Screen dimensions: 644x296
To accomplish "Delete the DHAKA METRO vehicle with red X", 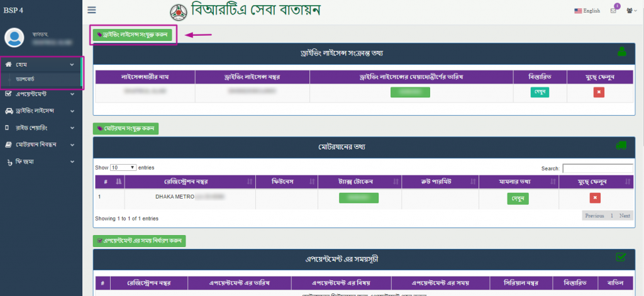I will [595, 198].
